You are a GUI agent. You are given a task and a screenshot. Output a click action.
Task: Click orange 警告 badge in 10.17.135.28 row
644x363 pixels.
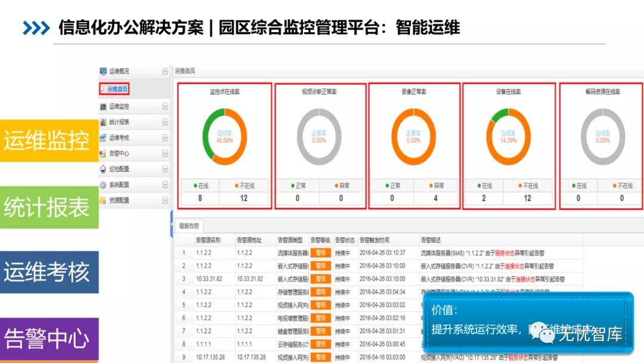tap(321, 358)
